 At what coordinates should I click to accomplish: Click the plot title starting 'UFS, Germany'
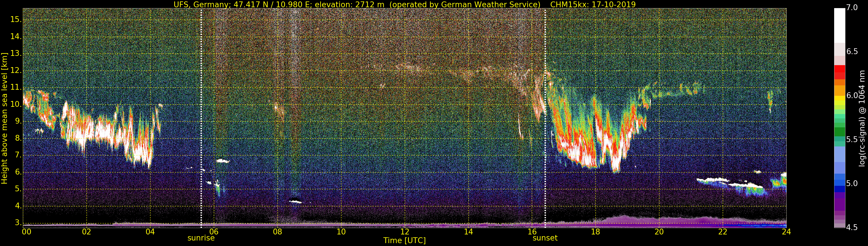click(x=404, y=4)
